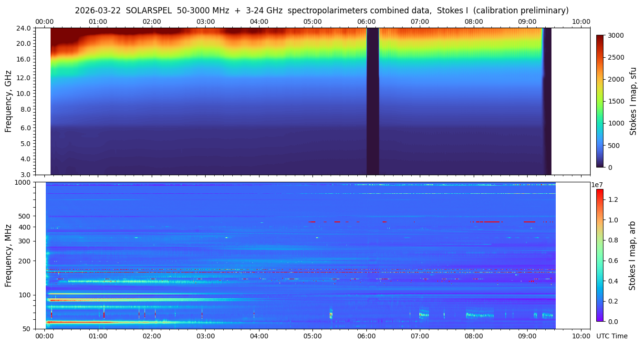Screen dimensions: 644x346
Task: Select the dark data gap just after 06:00 in upper spectrogram
Action: point(373,101)
